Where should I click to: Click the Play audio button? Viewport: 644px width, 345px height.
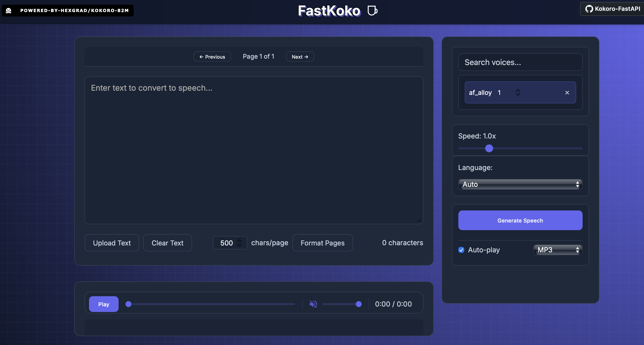point(104,304)
